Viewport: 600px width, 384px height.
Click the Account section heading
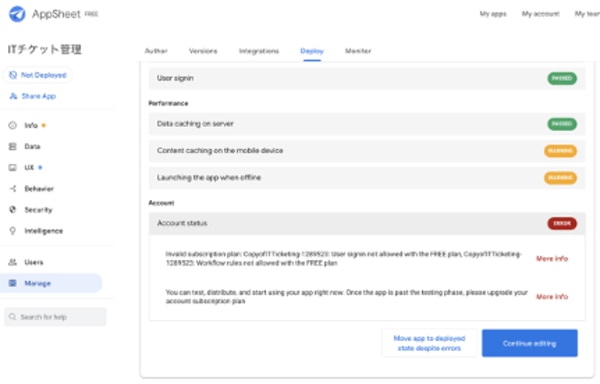point(161,203)
